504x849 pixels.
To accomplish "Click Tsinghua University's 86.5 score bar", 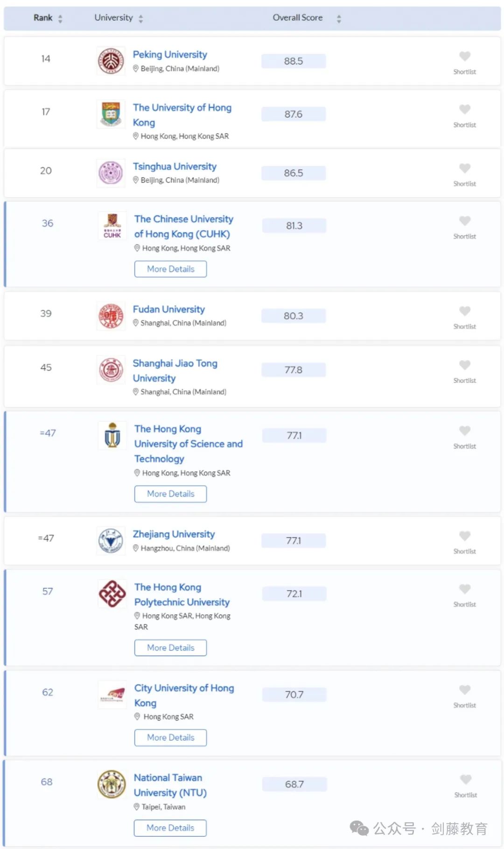I will tap(294, 173).
